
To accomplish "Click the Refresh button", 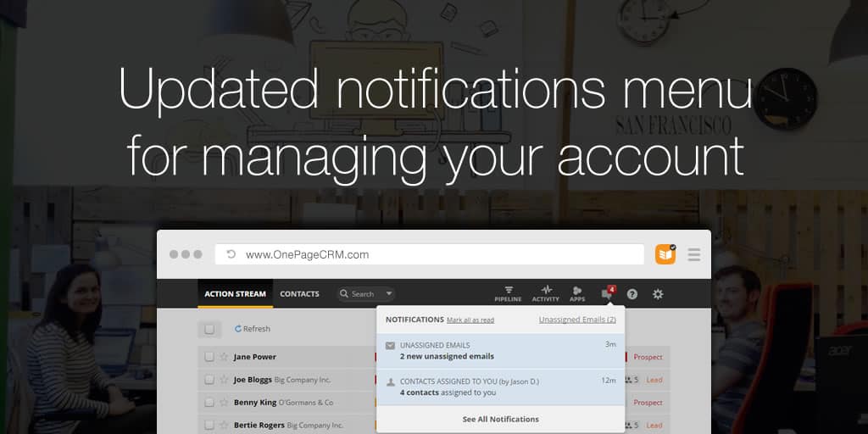I will (253, 329).
